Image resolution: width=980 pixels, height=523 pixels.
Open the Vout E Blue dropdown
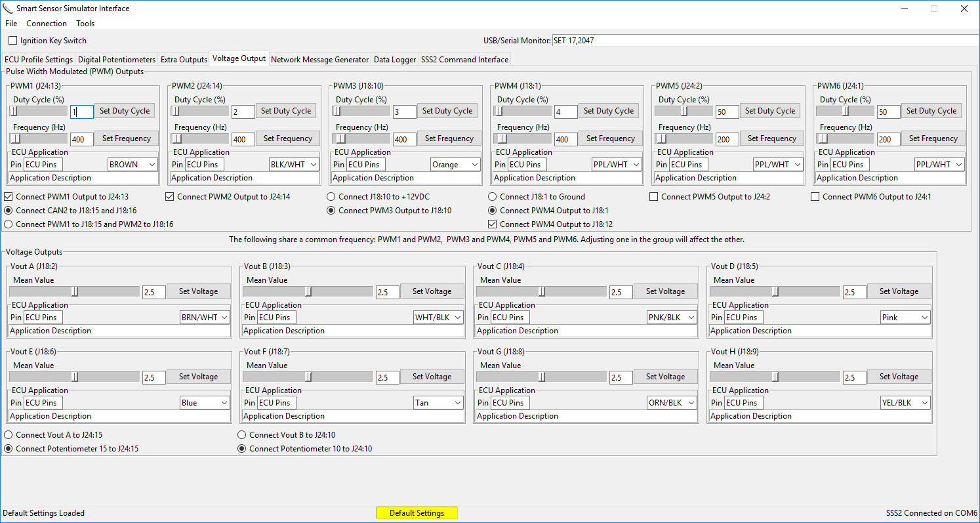pos(205,403)
